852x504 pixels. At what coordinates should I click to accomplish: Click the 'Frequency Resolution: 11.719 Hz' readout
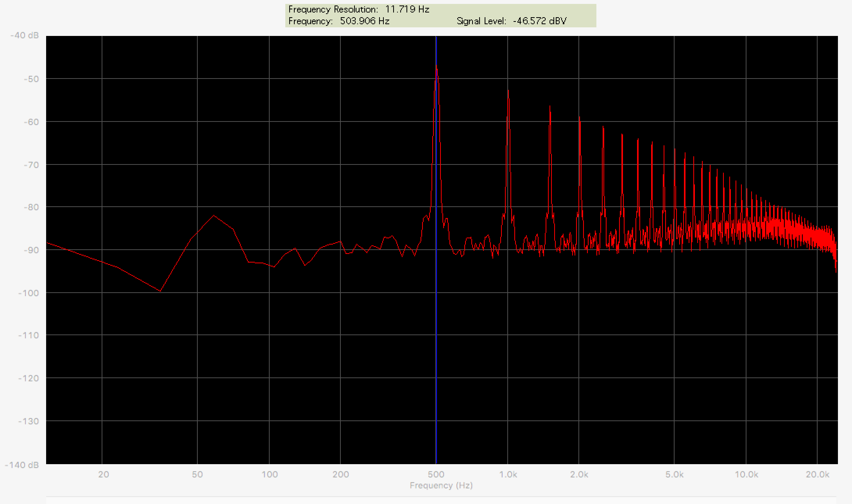359,9
